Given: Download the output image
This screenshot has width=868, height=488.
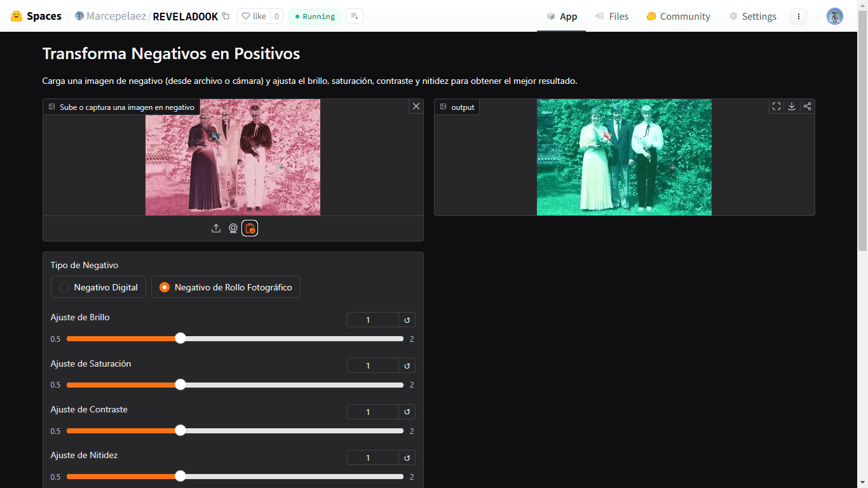Looking at the screenshot, I should [x=792, y=106].
